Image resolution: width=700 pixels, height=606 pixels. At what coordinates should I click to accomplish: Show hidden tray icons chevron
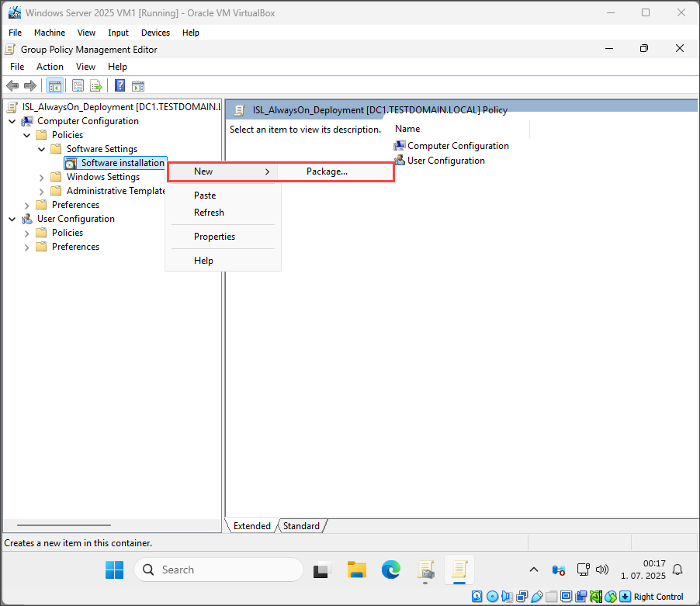pos(533,570)
